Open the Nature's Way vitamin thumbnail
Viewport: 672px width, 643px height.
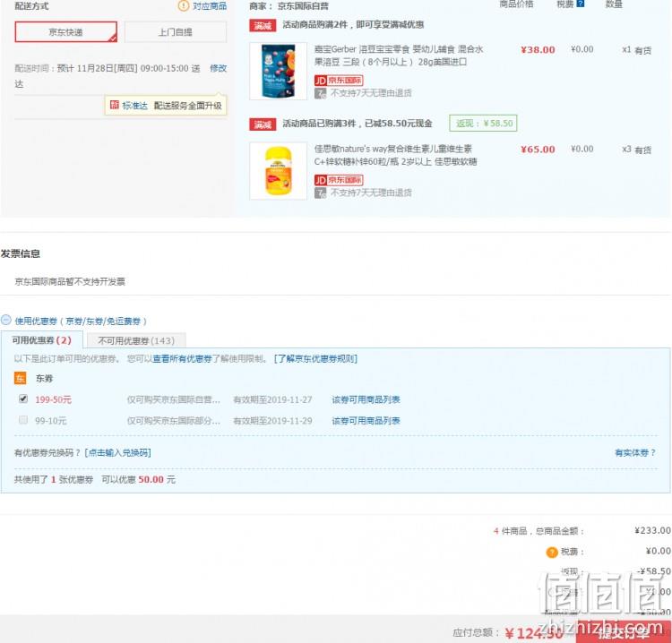[278, 171]
